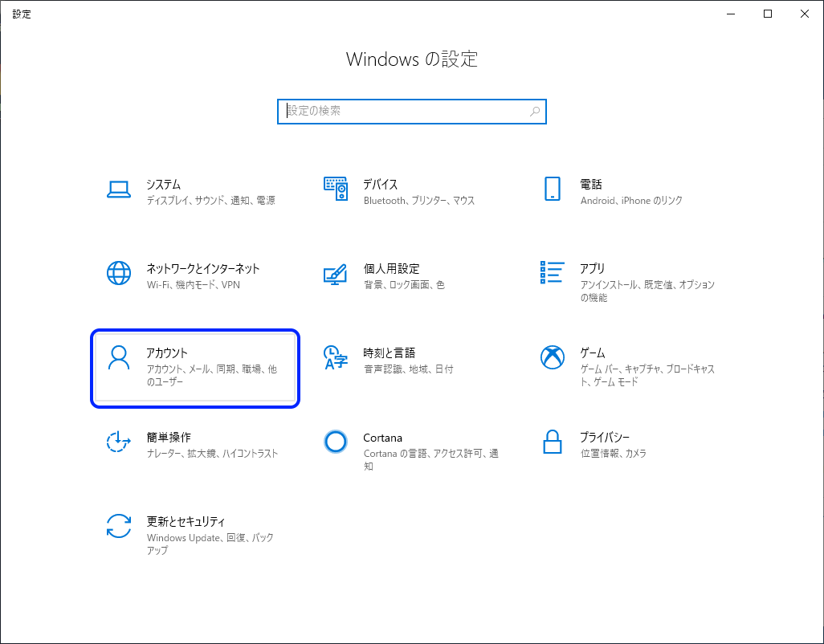824x644 pixels.
Task: Click the text 背景、ロック画面、色
Action: pos(404,285)
